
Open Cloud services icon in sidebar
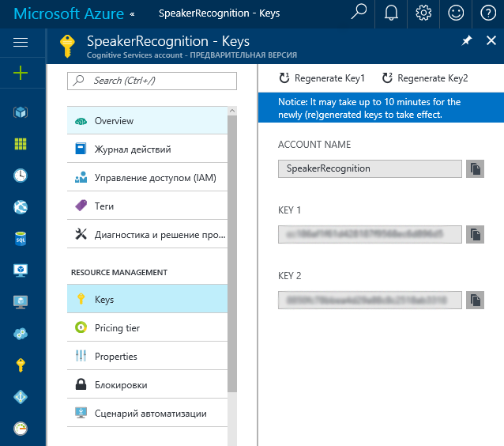click(x=21, y=334)
